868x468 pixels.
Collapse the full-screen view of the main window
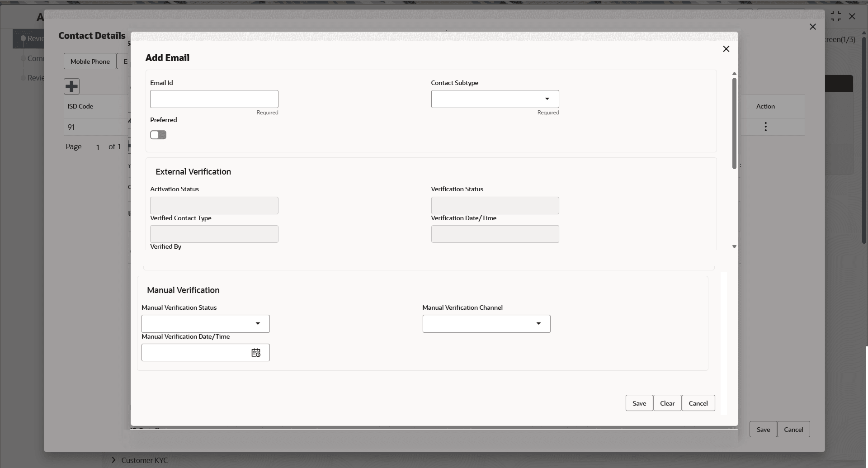[x=836, y=16]
